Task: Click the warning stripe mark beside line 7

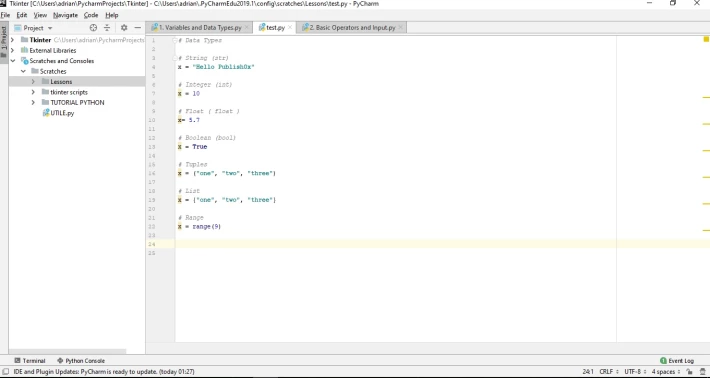Action: tap(706, 97)
